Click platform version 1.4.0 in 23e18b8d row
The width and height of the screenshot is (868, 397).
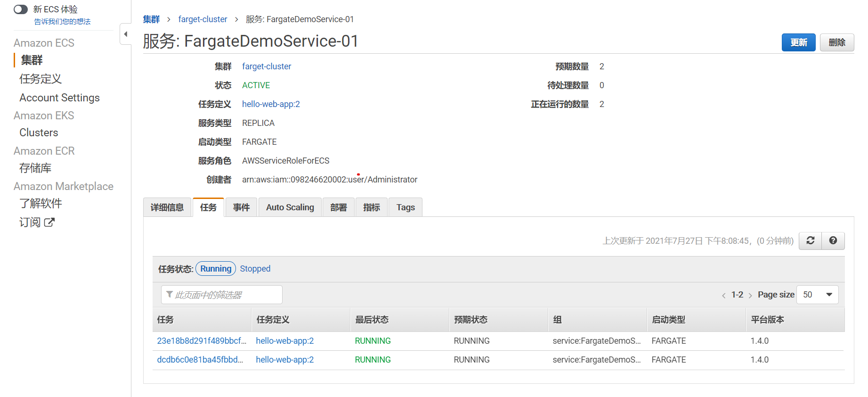(x=759, y=341)
